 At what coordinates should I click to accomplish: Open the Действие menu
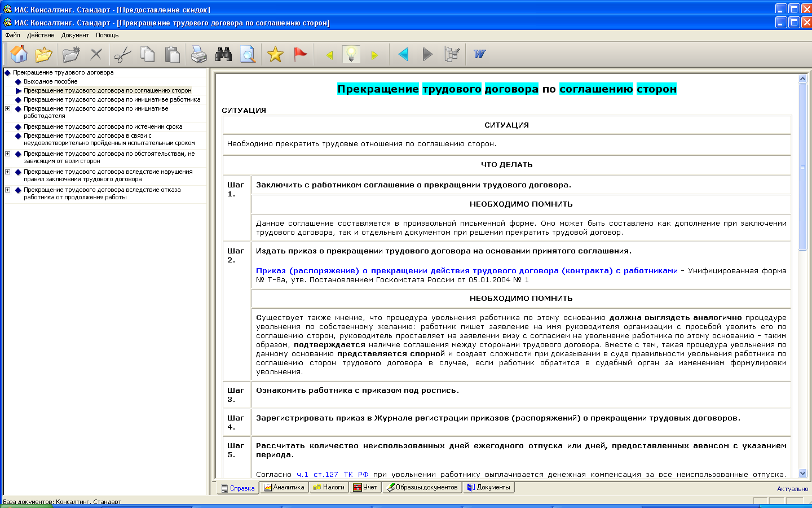click(x=41, y=35)
